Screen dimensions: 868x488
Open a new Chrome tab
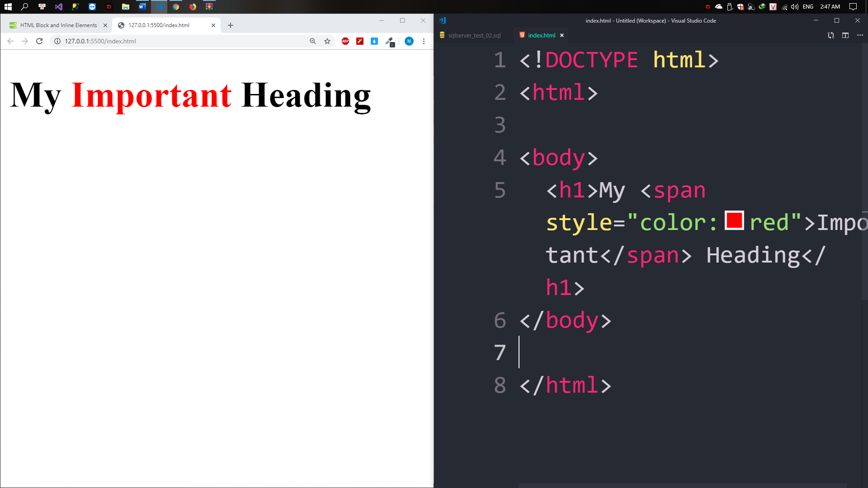pos(231,25)
